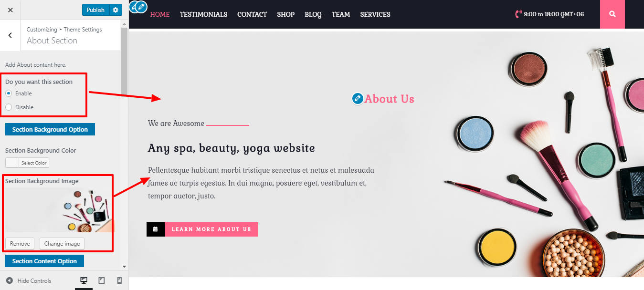Click the edit pencil shortcut in header top-left
The height and width of the screenshot is (290, 644).
(x=141, y=7)
